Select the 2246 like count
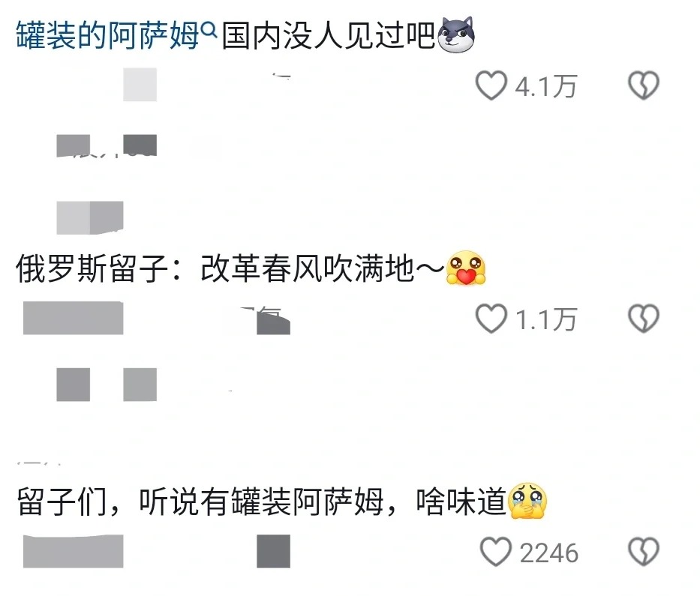Screen dimensions: 700x596 coord(549,553)
